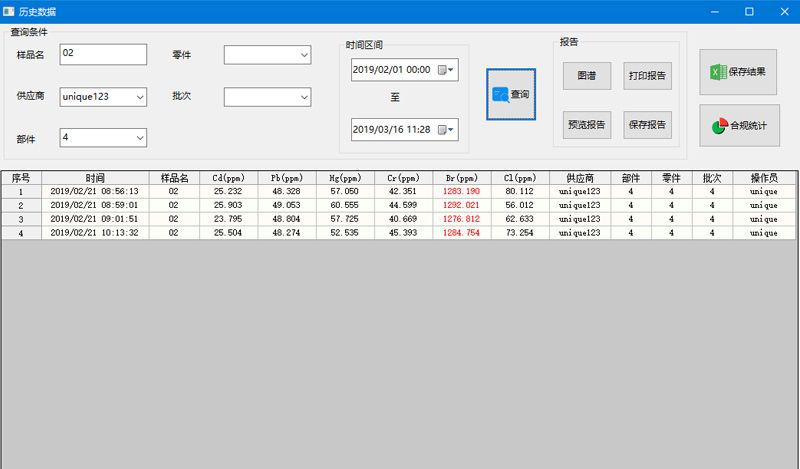Click 保存结果 Excel export button
This screenshot has height=469, width=800.
[738, 72]
